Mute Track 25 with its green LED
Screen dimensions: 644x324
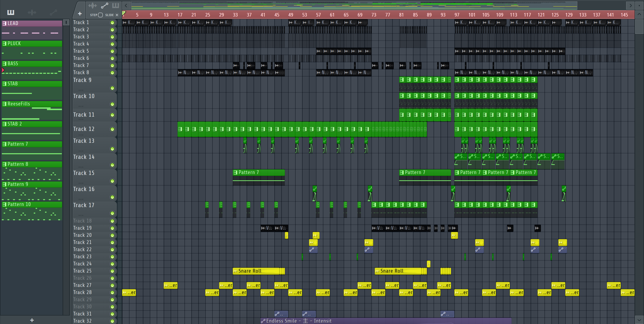(x=112, y=271)
